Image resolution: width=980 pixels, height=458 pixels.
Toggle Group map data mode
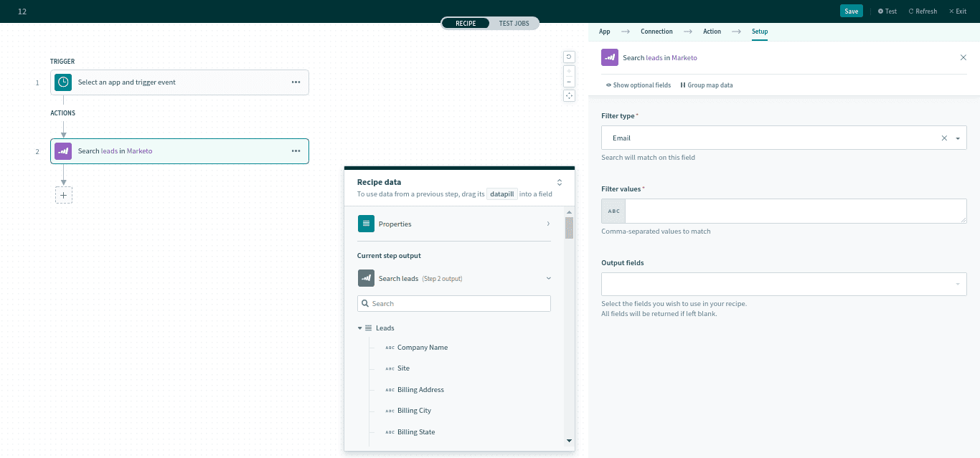pyautogui.click(x=707, y=85)
